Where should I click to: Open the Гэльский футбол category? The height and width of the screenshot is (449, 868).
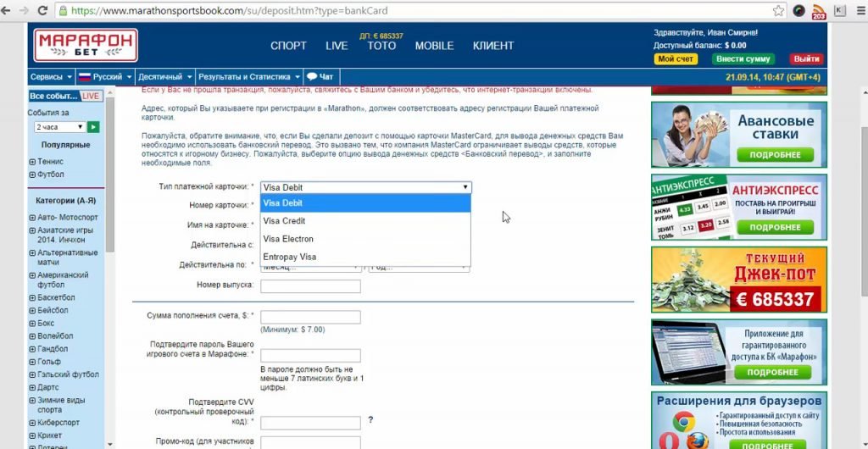pos(68,374)
